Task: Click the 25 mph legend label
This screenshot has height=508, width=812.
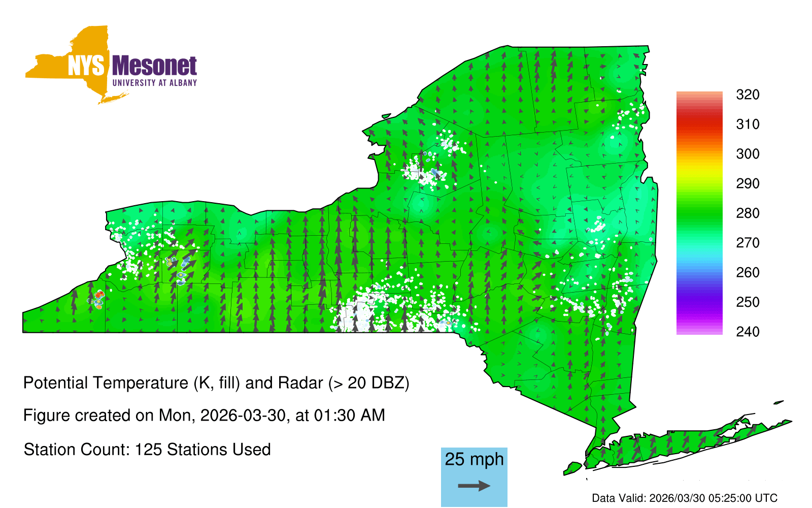Action: point(474,459)
